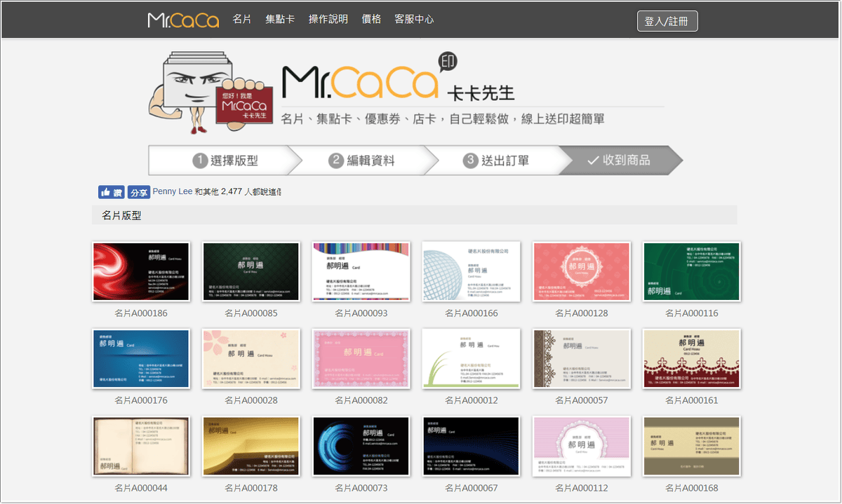
Task: Click the Penny Lee name link
Action: [x=172, y=191]
